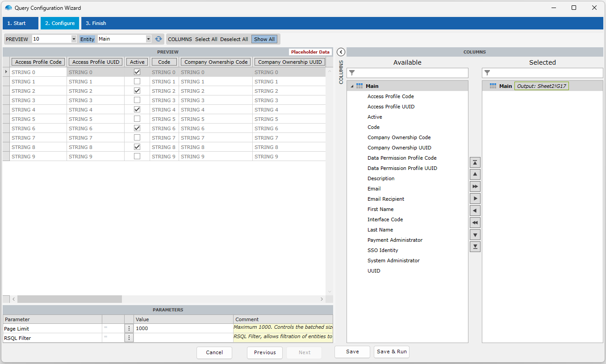
Task: Click the Query Configuration Wizard app icon
Action: tap(8, 8)
